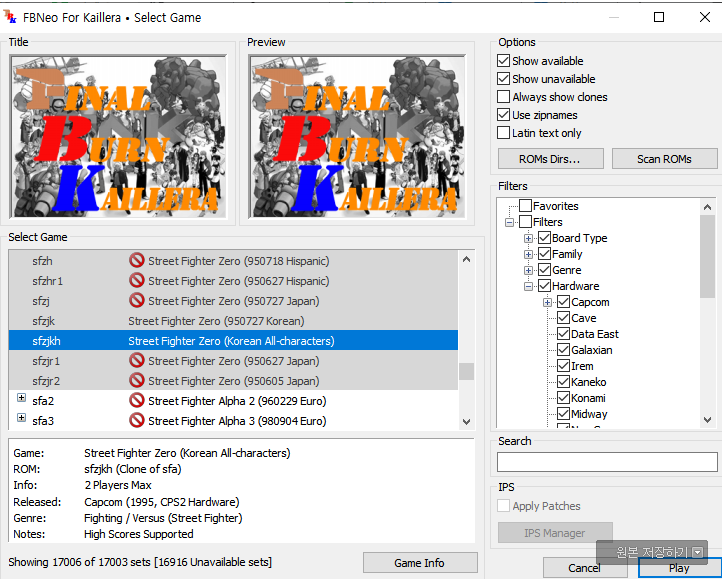
Task: Toggle the Show unavailable checkbox
Action: click(x=503, y=79)
